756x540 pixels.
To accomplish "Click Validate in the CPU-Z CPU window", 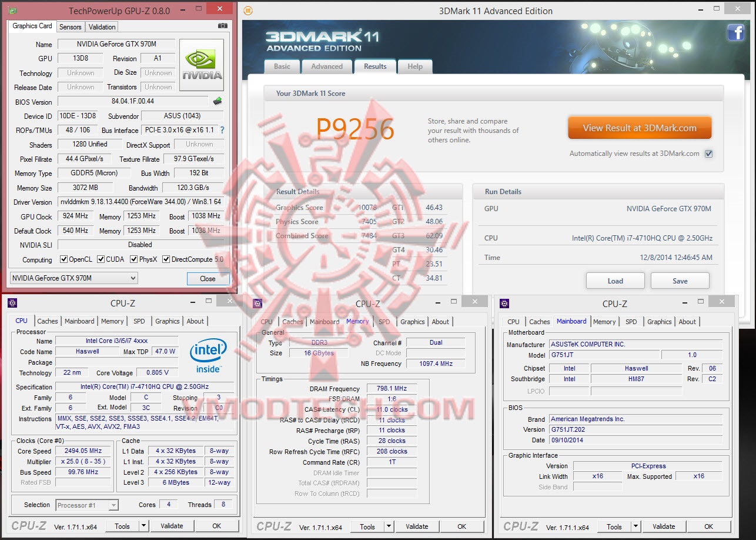I will (x=172, y=526).
